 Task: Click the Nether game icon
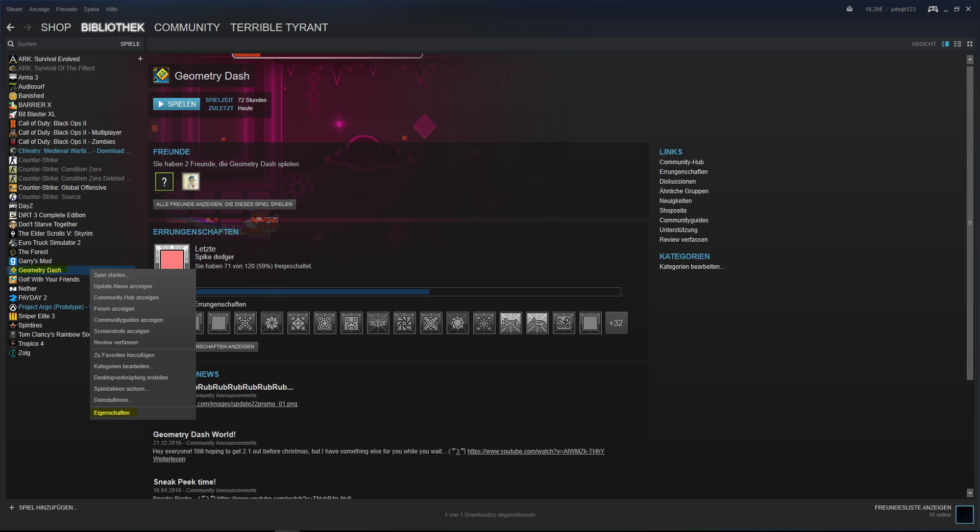point(13,289)
